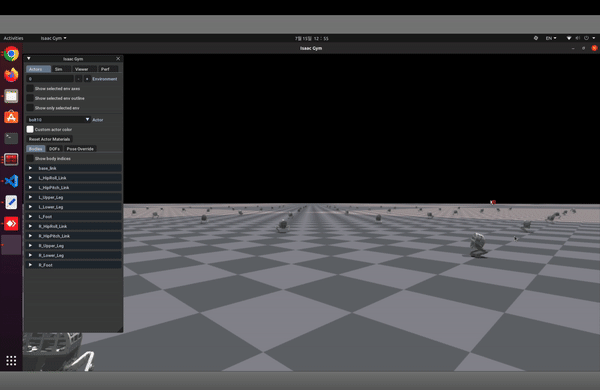
Task: Switch to the Actors tab
Action: [38, 69]
